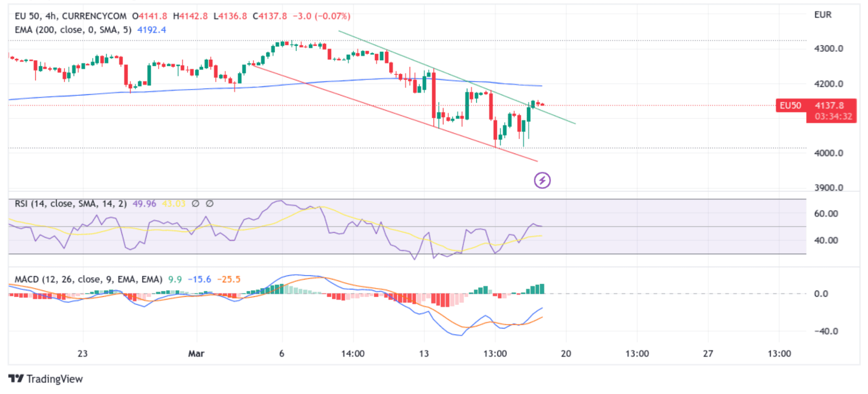This screenshot has width=868, height=394.
Task: Click the MACD -40.0 axis label
Action: (x=826, y=331)
